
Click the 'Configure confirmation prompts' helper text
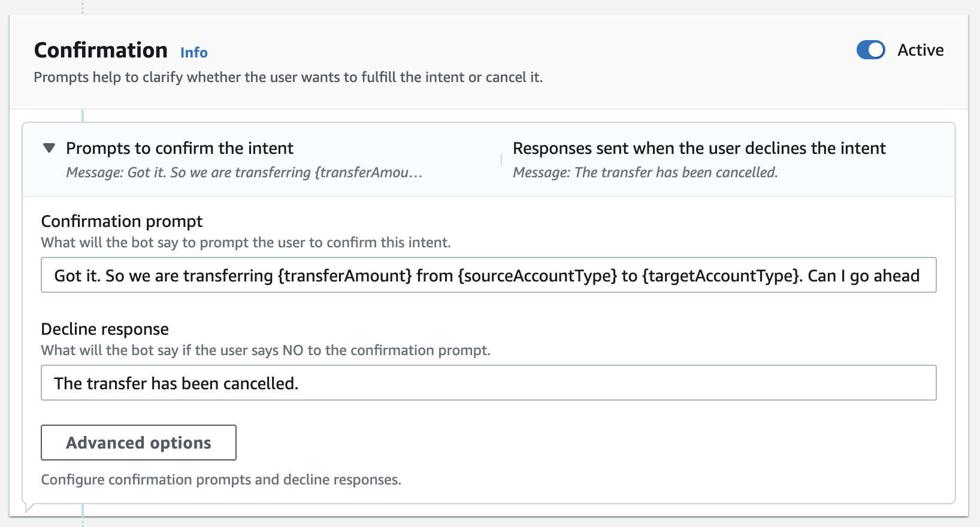point(221,480)
